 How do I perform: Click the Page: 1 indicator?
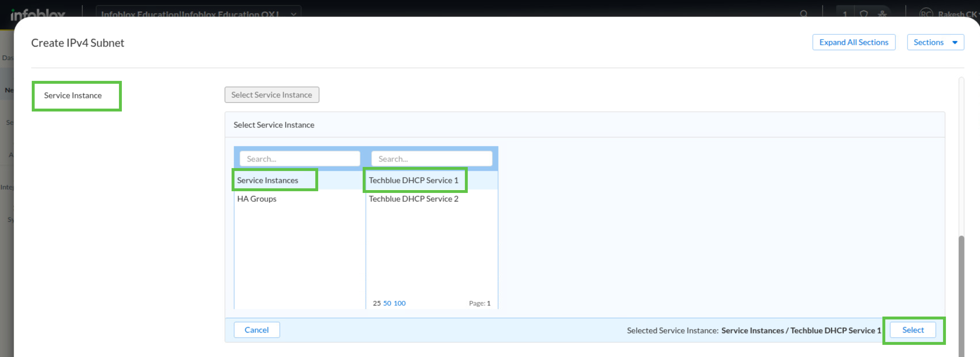tap(480, 303)
